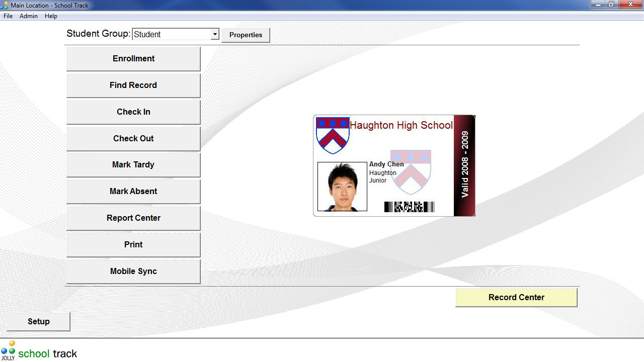The image size is (644, 362).
Task: Click the Haughton High School crest logo
Action: pyautogui.click(x=333, y=135)
